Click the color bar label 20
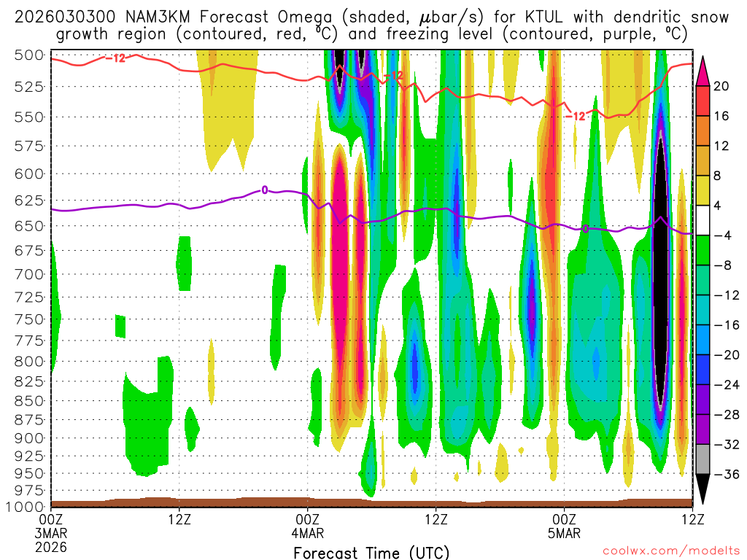This screenshot has width=747, height=560. tap(721, 86)
